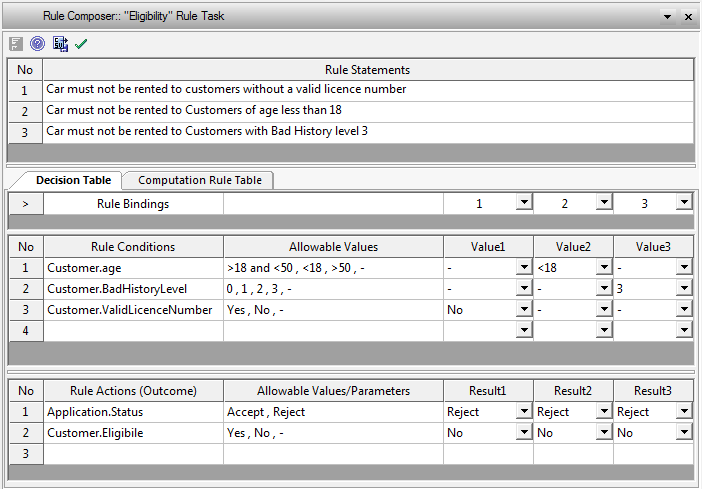Open Value2 dropdown in empty condition row 4

click(604, 330)
